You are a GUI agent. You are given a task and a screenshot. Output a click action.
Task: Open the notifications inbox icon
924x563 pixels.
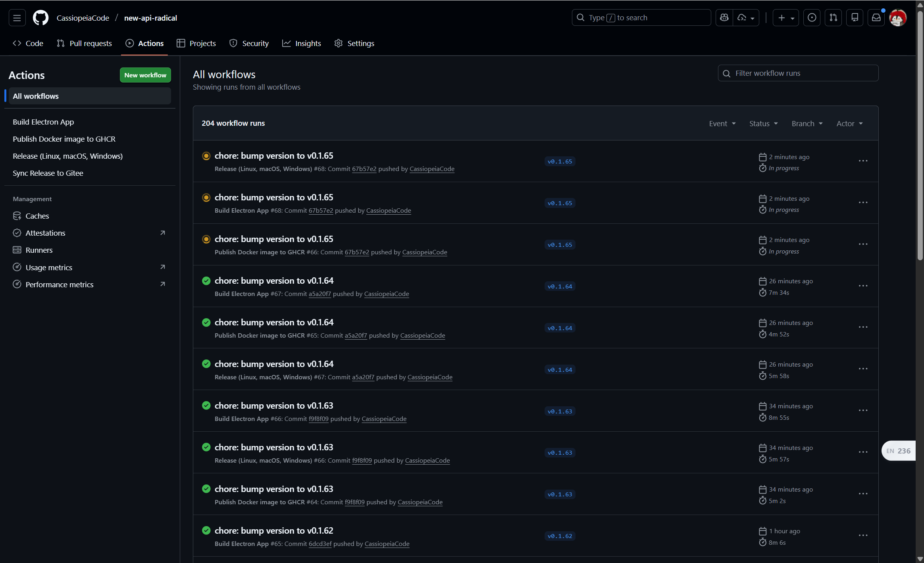876,18
